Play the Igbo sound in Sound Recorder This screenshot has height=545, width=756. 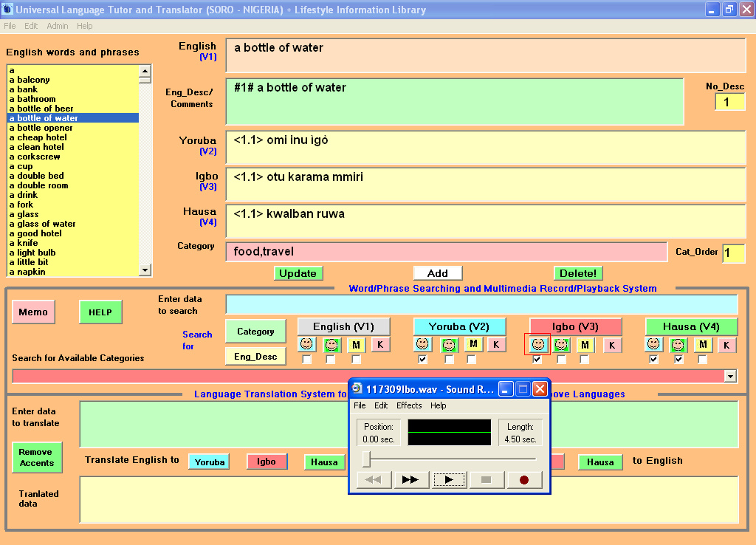point(449,479)
